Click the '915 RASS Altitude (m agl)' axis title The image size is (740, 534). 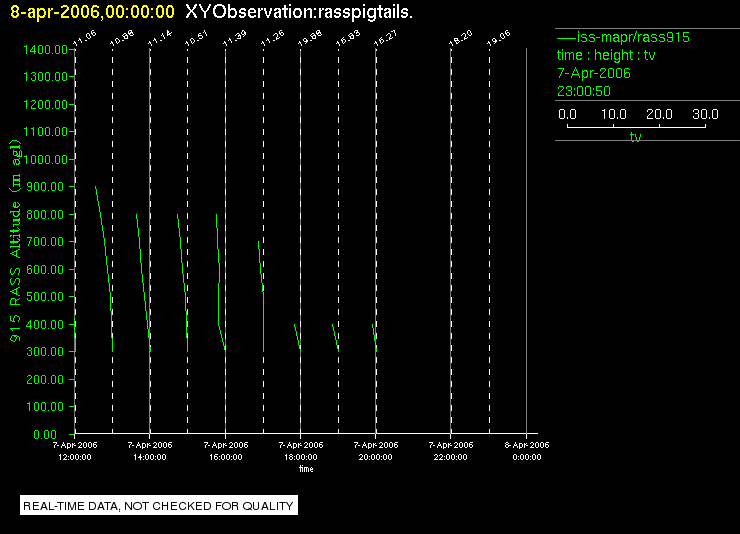click(16, 241)
